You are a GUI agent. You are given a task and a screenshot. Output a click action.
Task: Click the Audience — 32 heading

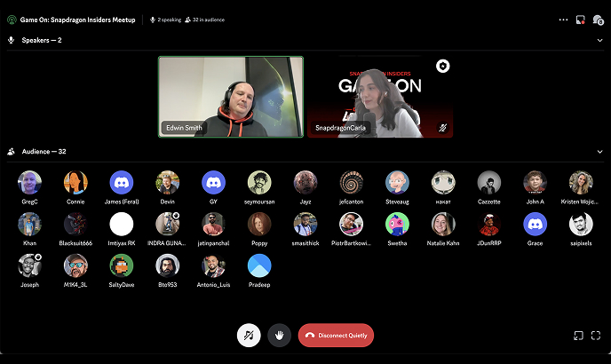44,152
